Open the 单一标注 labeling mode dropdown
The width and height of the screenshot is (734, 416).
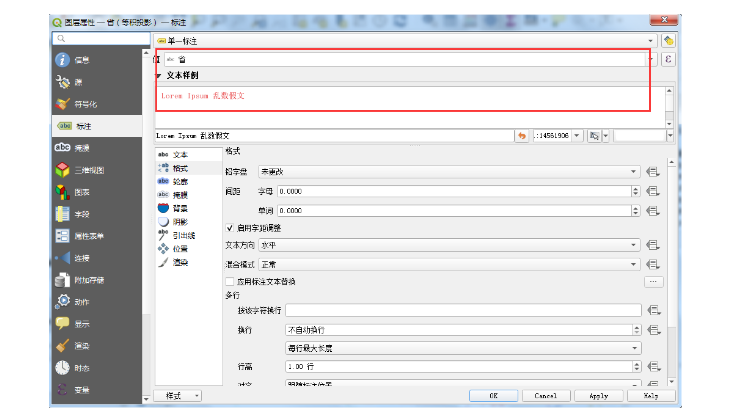tap(406, 41)
